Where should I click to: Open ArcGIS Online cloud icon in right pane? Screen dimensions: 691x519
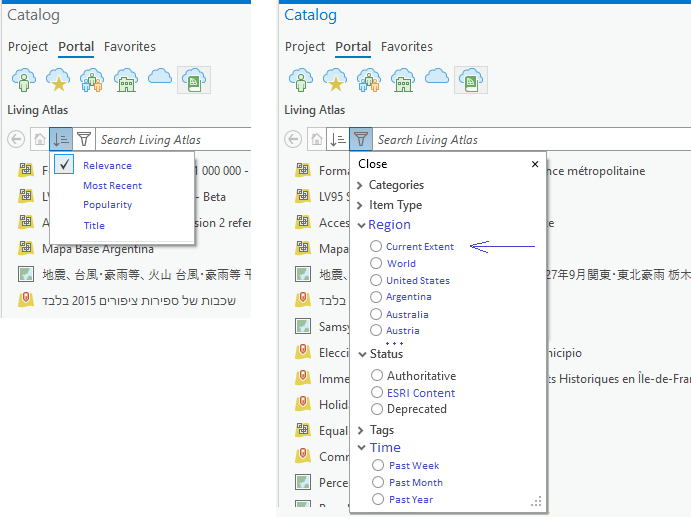(x=437, y=77)
